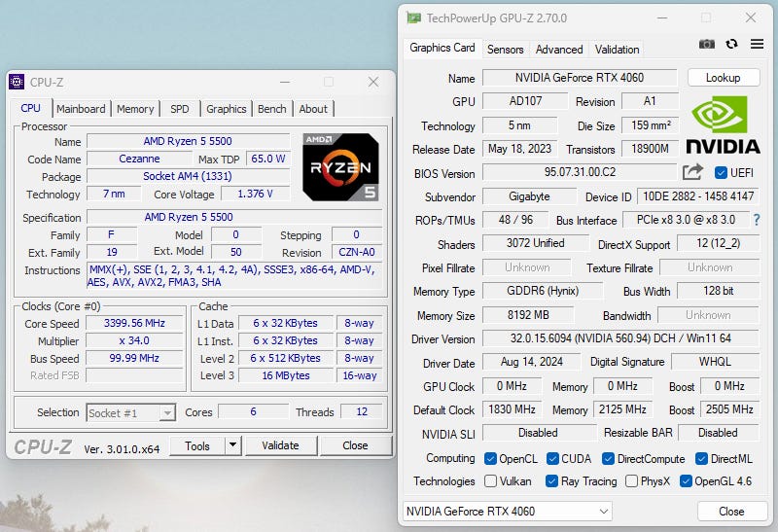Click the Shaders value 3072 Unified
778x532 pixels.
coord(536,243)
